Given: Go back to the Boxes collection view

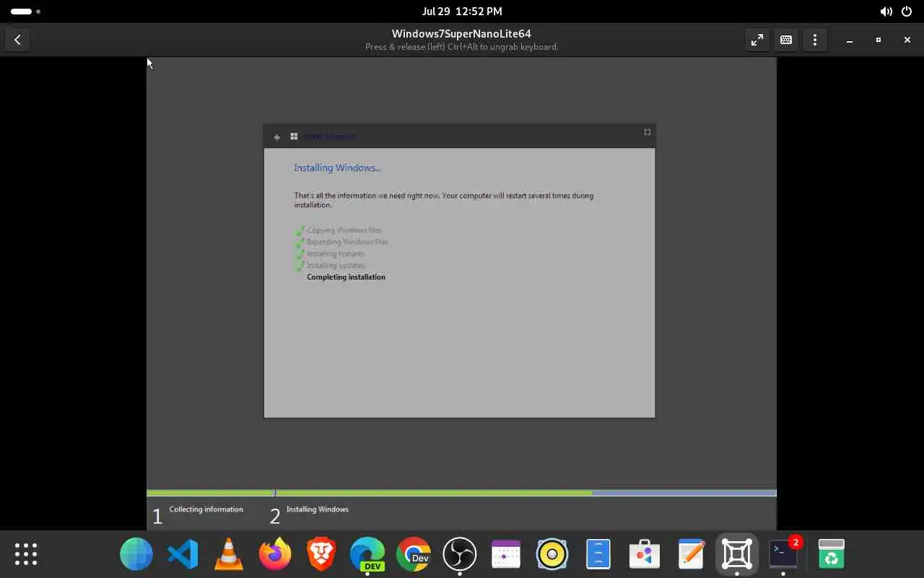Looking at the screenshot, I should tap(17, 40).
